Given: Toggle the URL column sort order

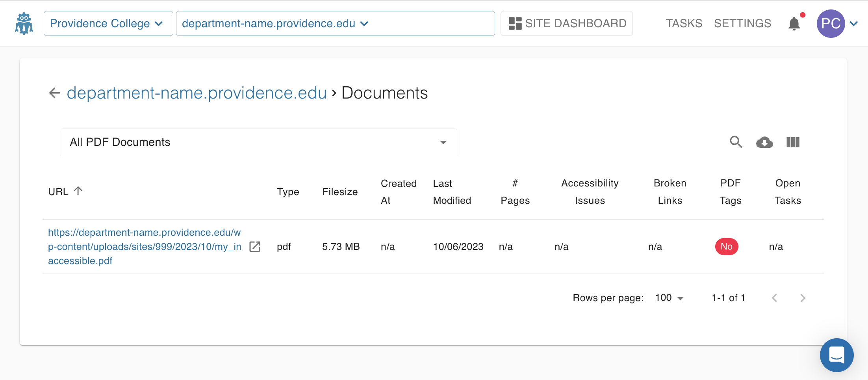Looking at the screenshot, I should (x=79, y=191).
